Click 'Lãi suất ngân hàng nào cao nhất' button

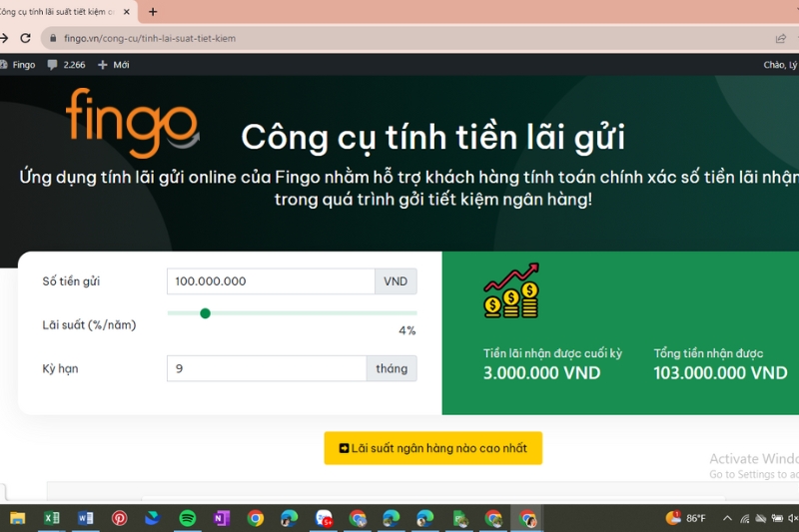(433, 448)
